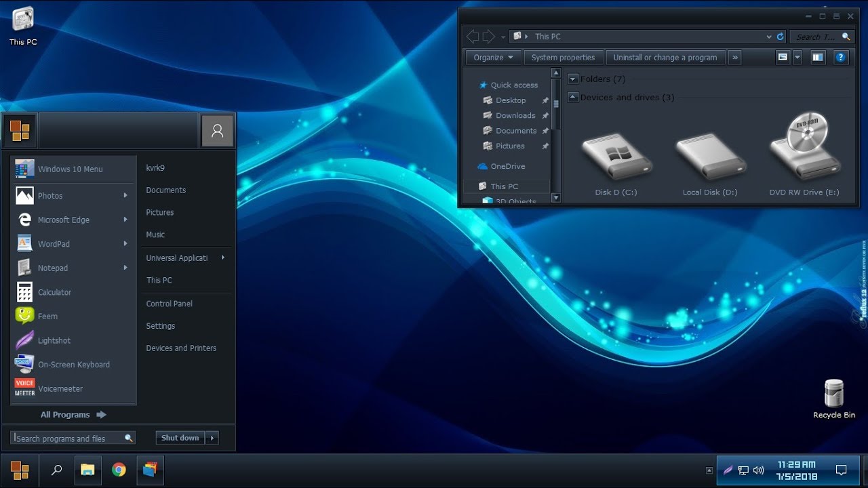The image size is (868, 488).
Task: Open the colorful tiles app on taskbar
Action: click(150, 470)
